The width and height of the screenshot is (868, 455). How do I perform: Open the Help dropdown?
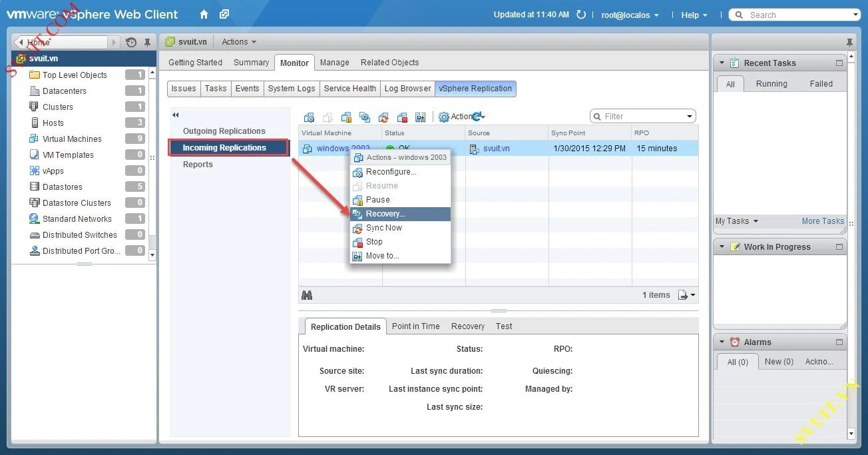tap(694, 15)
